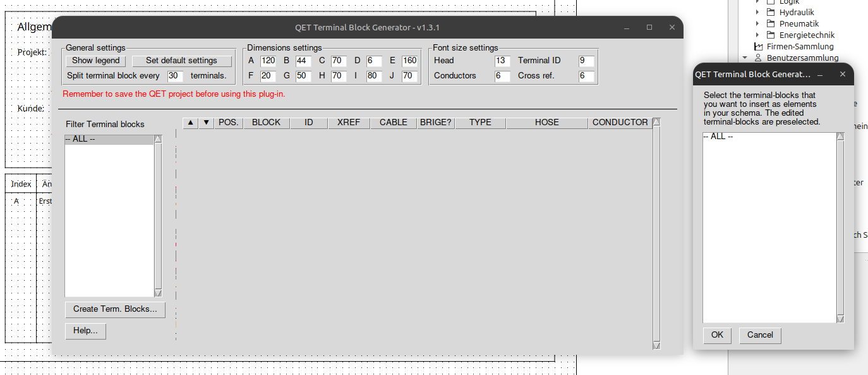
Task: Click the Firmen-Sammlung collection icon
Action: point(759,47)
